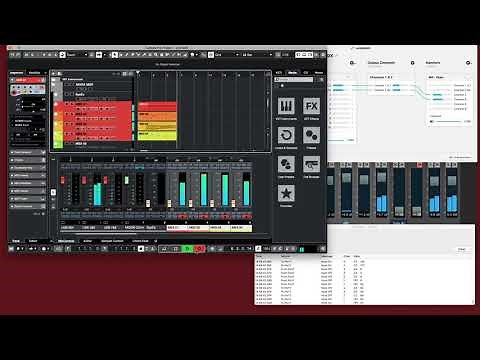Mute the MIDI 04 track
Image resolution: width=480 pixels, height=360 pixels.
pyautogui.click(x=66, y=134)
